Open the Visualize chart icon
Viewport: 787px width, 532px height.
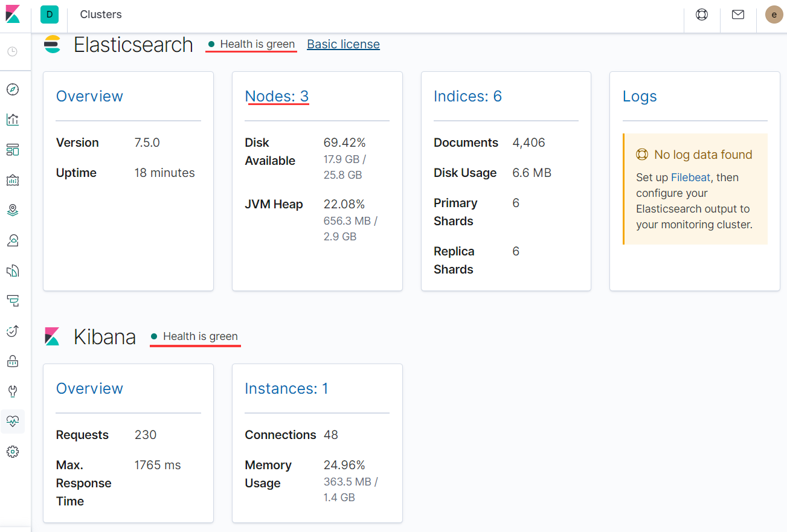(13, 120)
